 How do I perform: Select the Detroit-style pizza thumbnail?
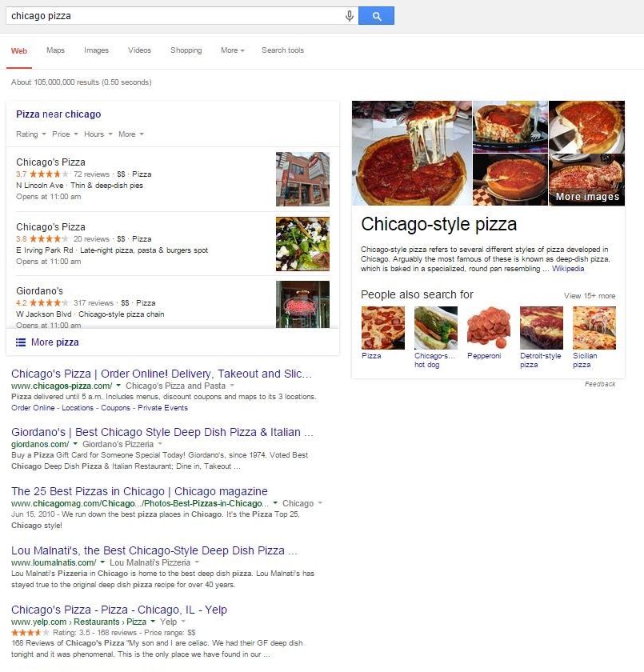pyautogui.click(x=541, y=328)
